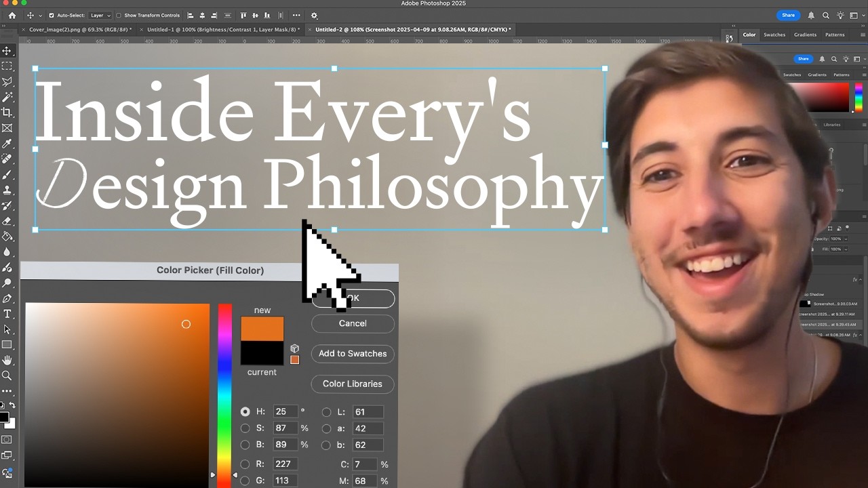Viewport: 868px width, 488px height.
Task: Click Align horizontal centers icon
Action: click(x=201, y=15)
